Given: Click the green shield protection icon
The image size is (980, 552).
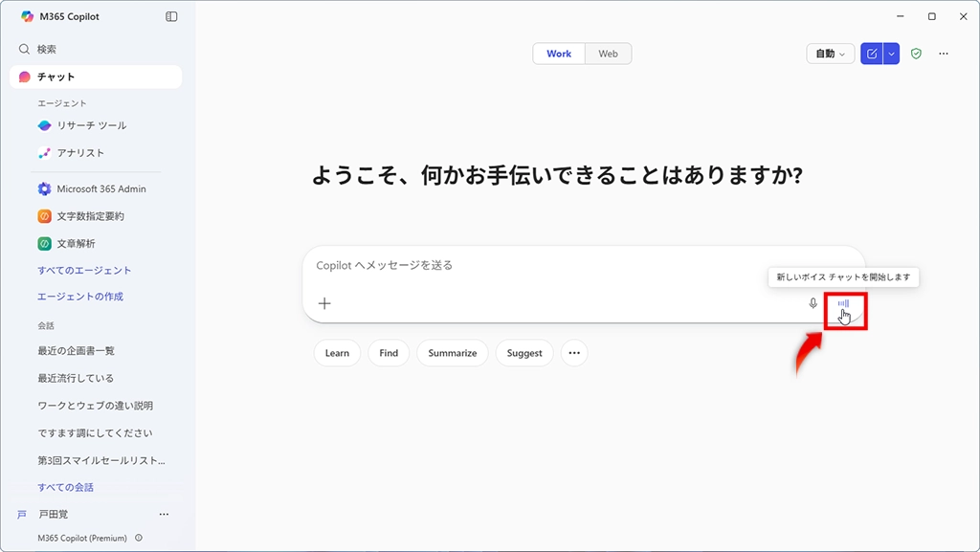Looking at the screenshot, I should 916,54.
